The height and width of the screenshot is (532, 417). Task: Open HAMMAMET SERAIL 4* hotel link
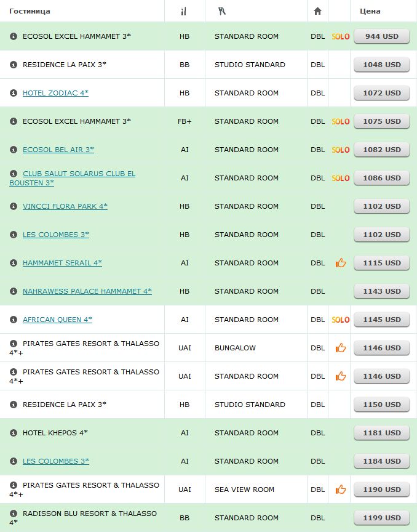click(x=62, y=263)
